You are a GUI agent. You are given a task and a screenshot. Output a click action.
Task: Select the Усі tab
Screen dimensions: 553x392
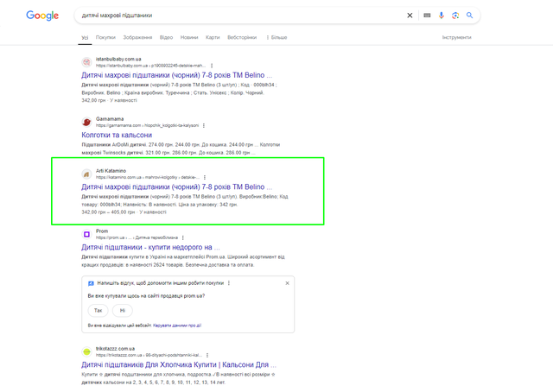coord(85,37)
